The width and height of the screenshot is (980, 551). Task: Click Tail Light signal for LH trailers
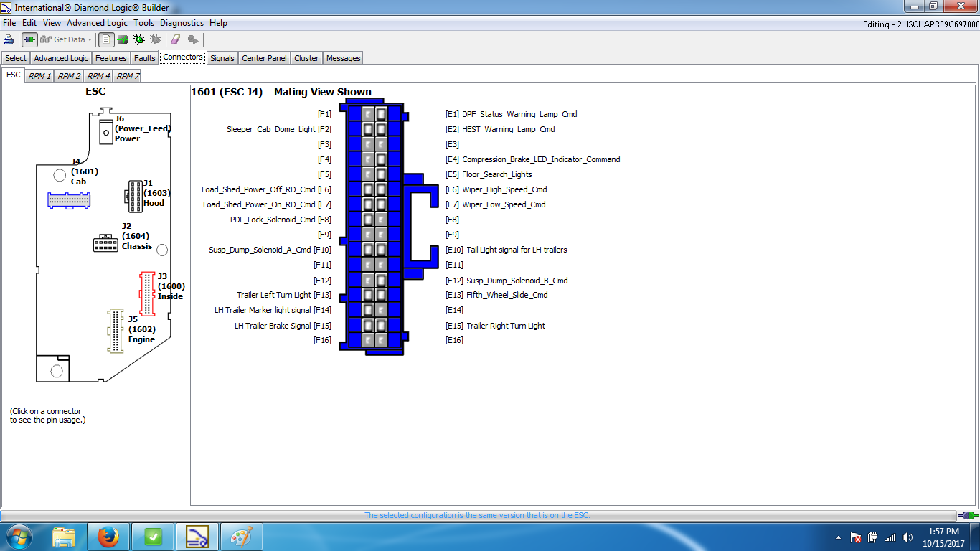coord(517,250)
